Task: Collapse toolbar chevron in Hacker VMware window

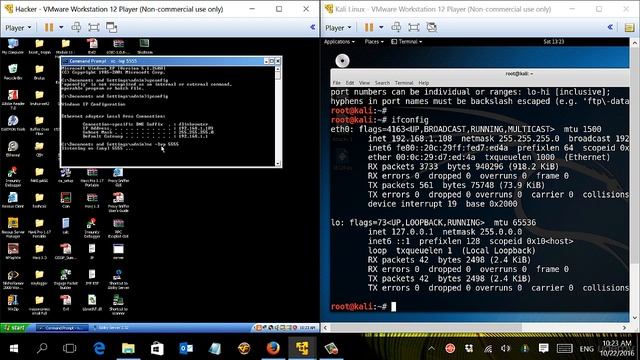Action: 312,27
